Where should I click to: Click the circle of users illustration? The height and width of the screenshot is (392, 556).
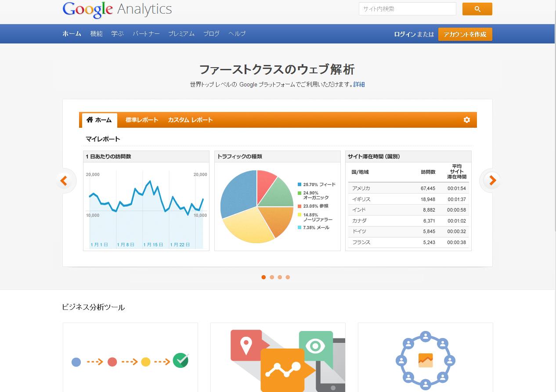(425, 361)
